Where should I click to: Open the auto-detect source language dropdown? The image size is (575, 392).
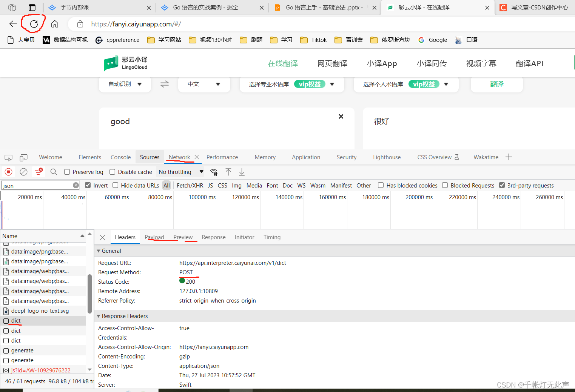(x=125, y=84)
